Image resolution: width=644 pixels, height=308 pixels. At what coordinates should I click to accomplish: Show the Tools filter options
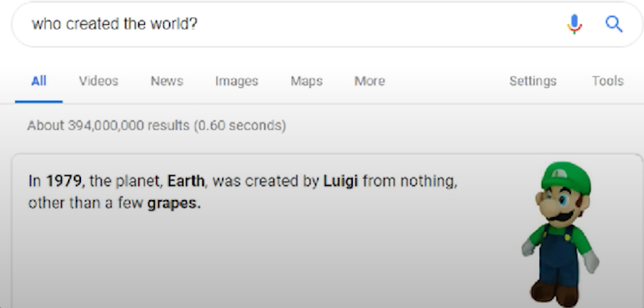pos(608,81)
